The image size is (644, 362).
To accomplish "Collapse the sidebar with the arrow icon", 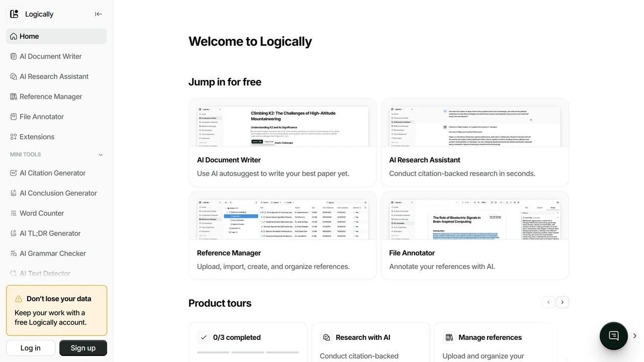I will pos(99,14).
